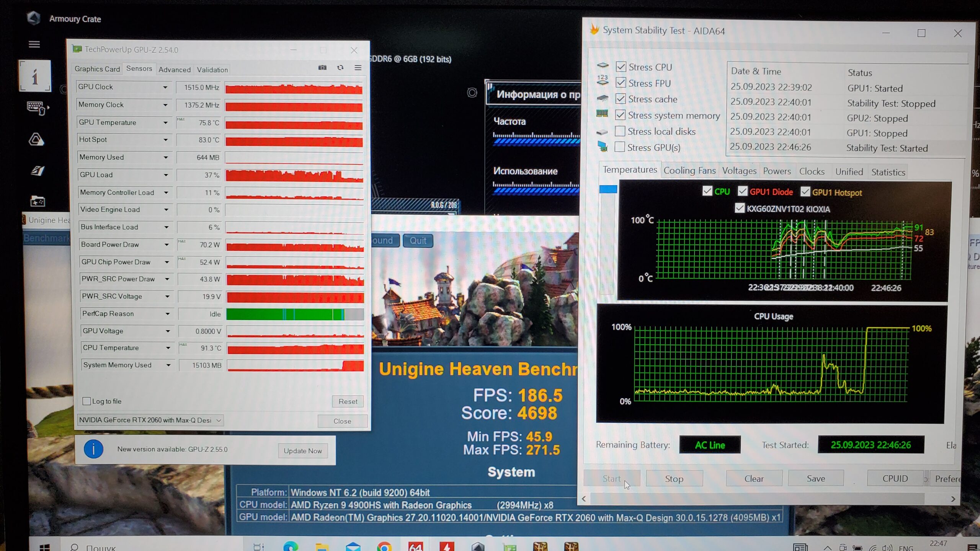Open the NVIDIA GeForce RTX 2060 selector
The width and height of the screenshot is (980, 551).
tap(150, 420)
